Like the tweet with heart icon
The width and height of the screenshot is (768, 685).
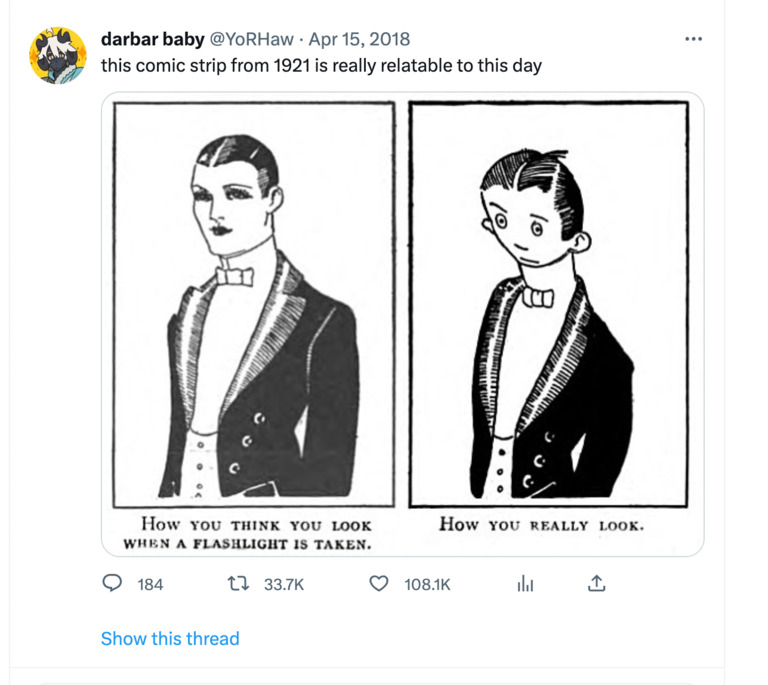click(x=379, y=583)
